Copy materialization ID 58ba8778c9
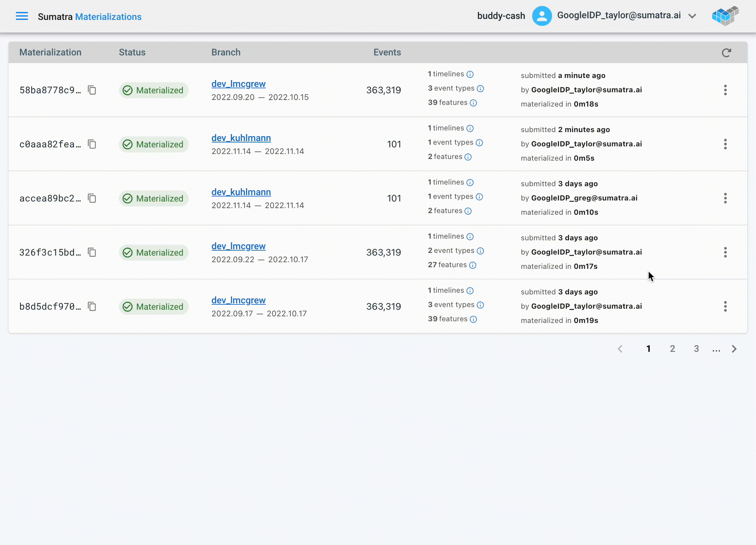 coord(92,90)
